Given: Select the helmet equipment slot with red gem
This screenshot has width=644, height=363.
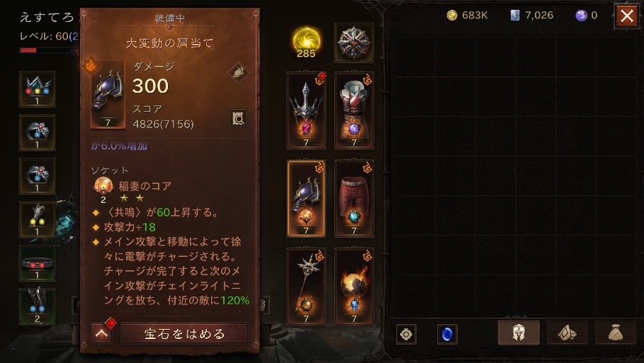Looking at the screenshot, I should (306, 110).
